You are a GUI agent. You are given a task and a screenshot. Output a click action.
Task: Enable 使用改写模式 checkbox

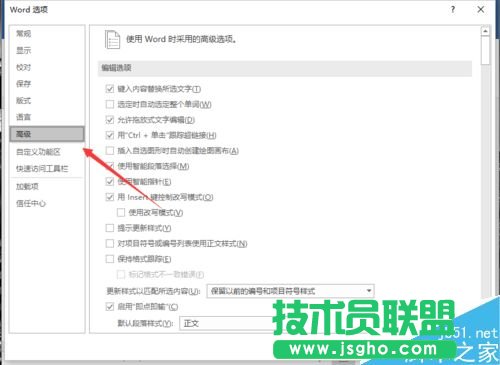pos(121,212)
